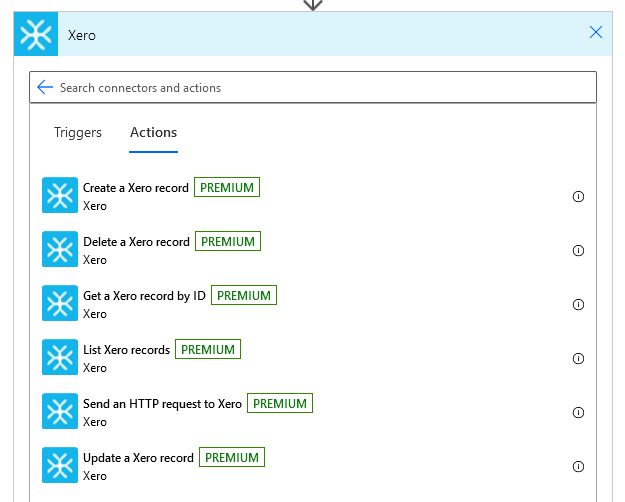Click the PREMIUM badge on List Xero records
625x502 pixels.
pos(208,349)
